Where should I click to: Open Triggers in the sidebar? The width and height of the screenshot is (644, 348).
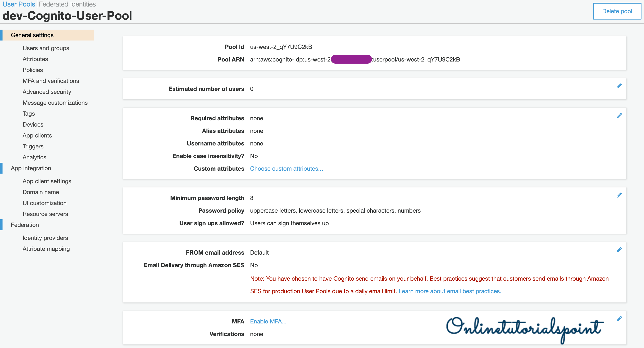coord(33,146)
